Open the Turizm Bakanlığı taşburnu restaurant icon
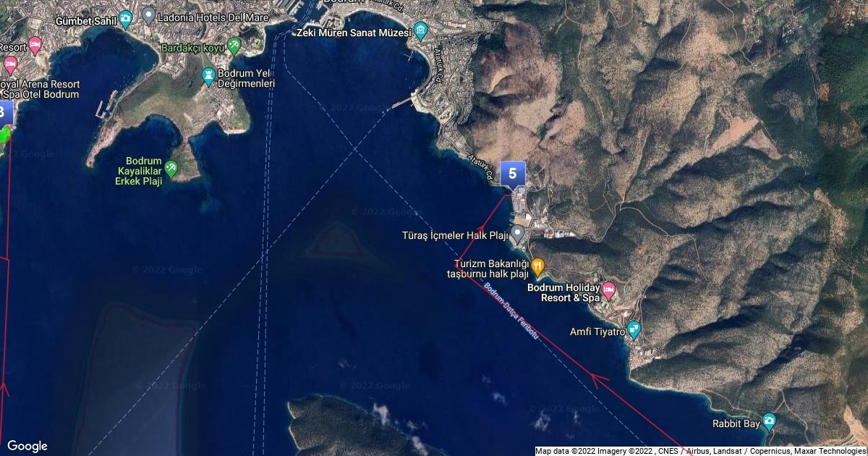The width and height of the screenshot is (868, 456). tap(537, 266)
